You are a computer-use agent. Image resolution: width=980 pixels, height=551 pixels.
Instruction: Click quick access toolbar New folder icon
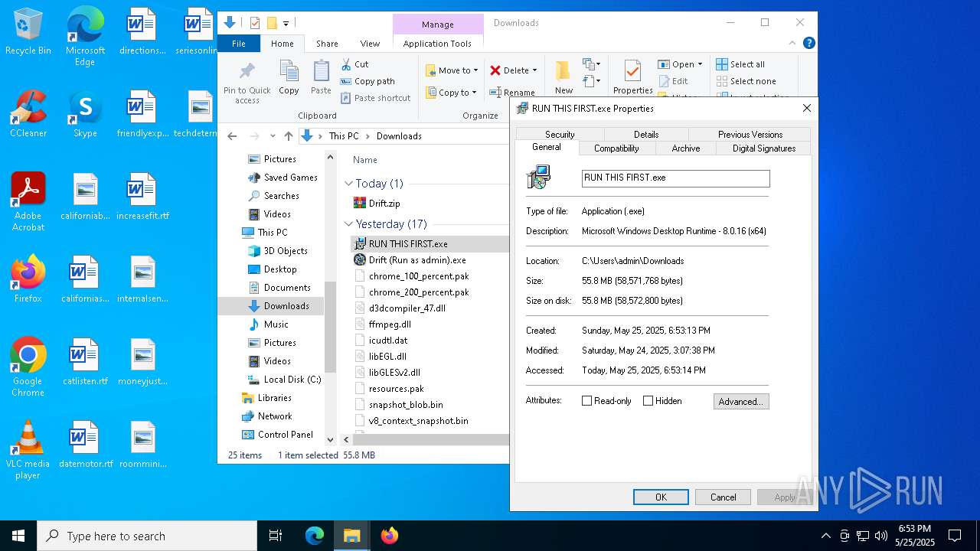271,23
